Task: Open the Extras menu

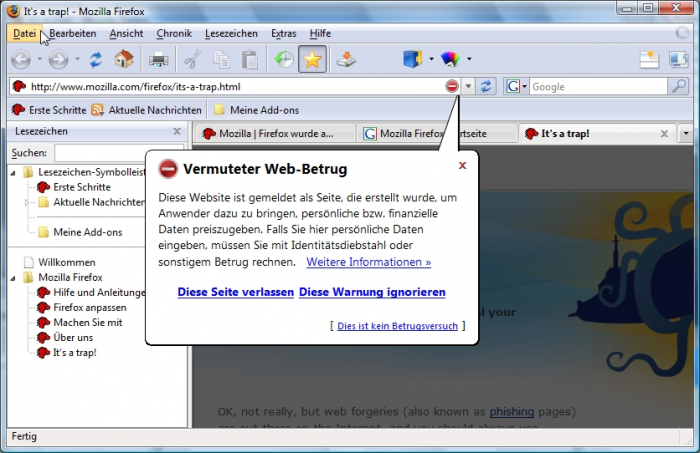Action: [284, 33]
